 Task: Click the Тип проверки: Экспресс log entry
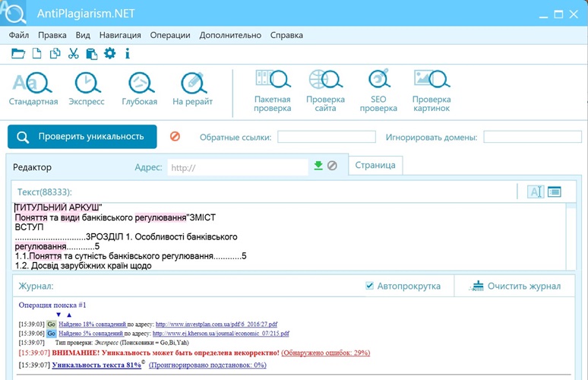click(122, 343)
